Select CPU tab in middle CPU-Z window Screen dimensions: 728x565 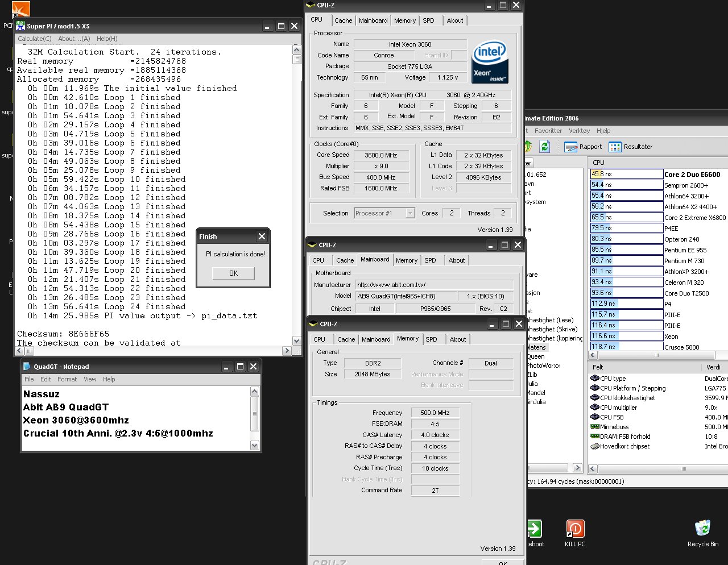coord(318,260)
